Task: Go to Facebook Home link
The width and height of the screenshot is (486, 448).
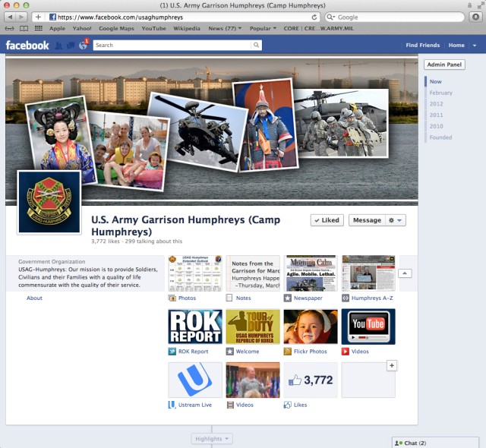Action: tap(456, 46)
